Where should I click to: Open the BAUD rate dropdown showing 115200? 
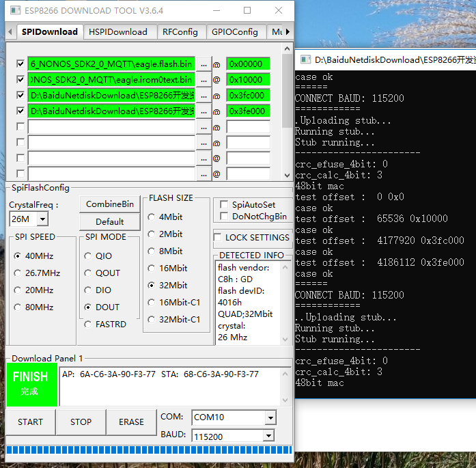point(268,437)
